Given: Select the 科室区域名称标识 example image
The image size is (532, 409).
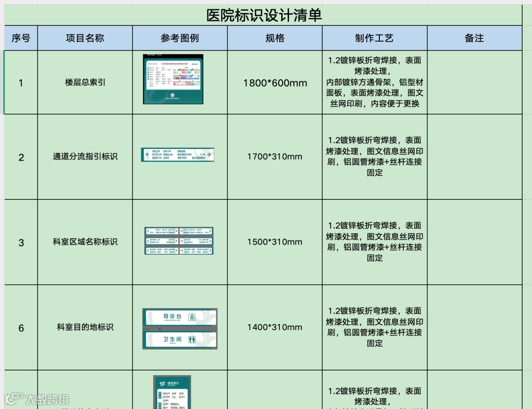Looking at the screenshot, I should [x=179, y=241].
